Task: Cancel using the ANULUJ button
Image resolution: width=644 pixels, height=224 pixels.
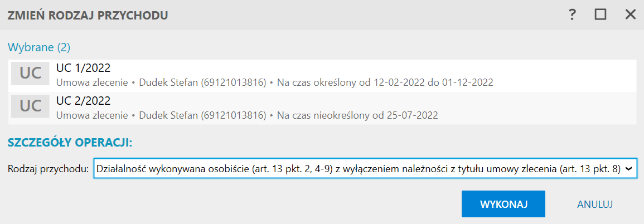Action: tap(595, 204)
